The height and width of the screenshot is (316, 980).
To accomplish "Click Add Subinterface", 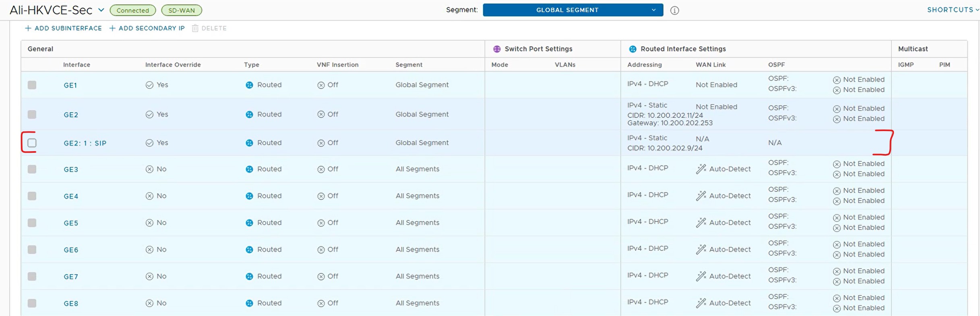I will (x=63, y=28).
